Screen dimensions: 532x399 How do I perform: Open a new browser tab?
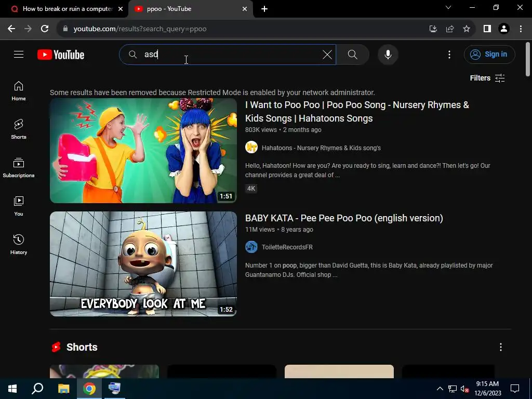pyautogui.click(x=264, y=9)
